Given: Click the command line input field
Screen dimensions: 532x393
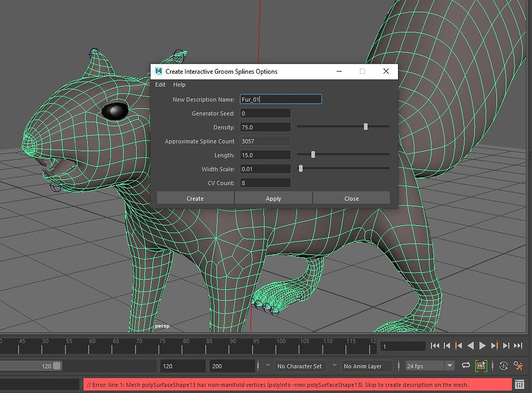Looking at the screenshot, I should 40,385.
